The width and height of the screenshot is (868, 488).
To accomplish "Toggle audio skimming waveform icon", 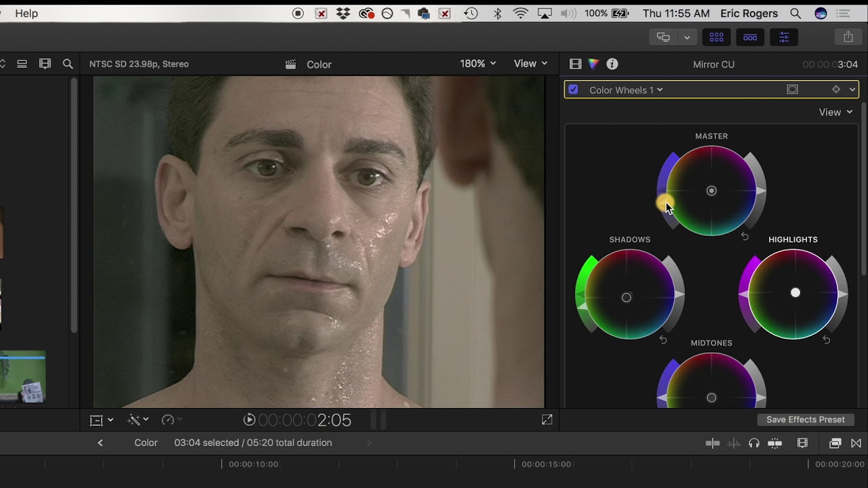I will pos(734,443).
